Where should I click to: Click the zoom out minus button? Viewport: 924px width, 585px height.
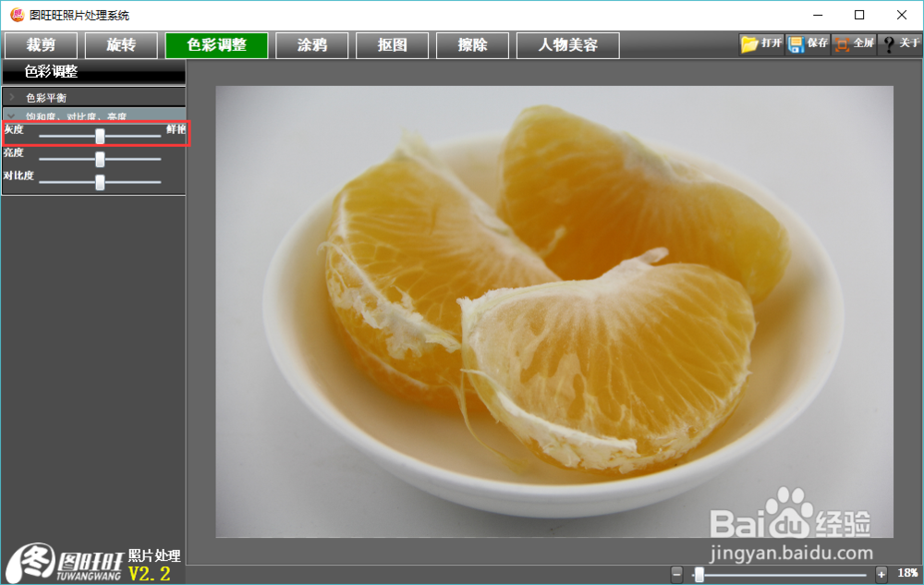676,574
